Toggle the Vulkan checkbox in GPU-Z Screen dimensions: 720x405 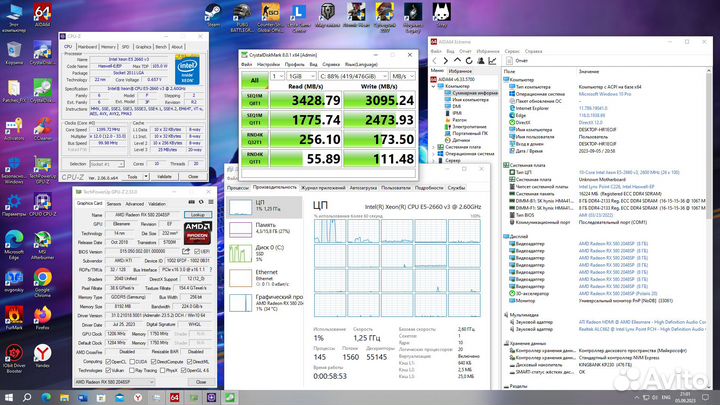[x=108, y=370]
